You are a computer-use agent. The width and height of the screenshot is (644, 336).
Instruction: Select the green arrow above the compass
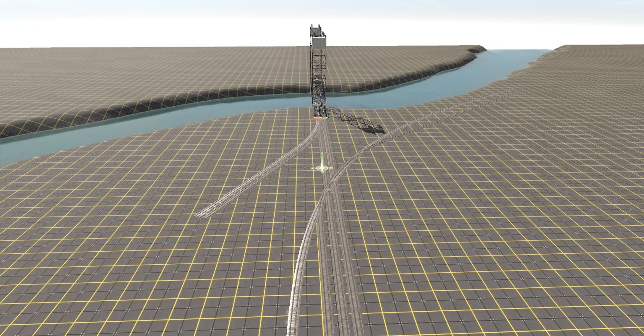322,157
